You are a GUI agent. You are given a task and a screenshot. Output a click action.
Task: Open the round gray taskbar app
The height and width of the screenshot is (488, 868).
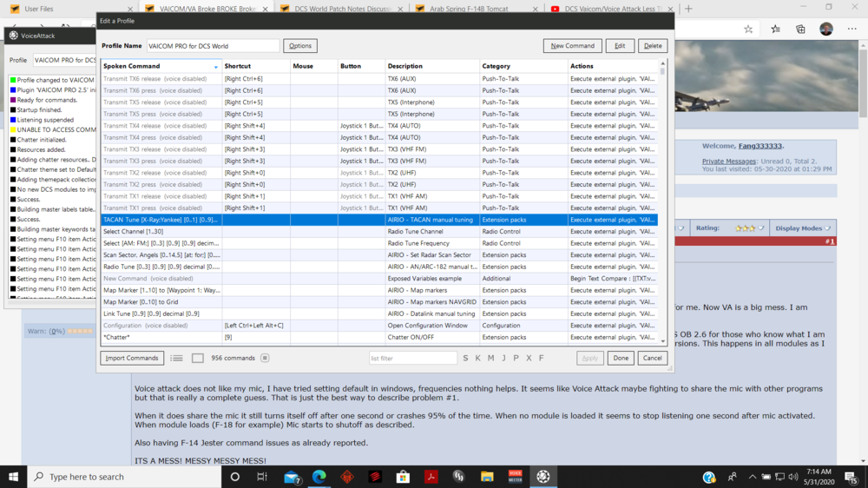point(459,477)
